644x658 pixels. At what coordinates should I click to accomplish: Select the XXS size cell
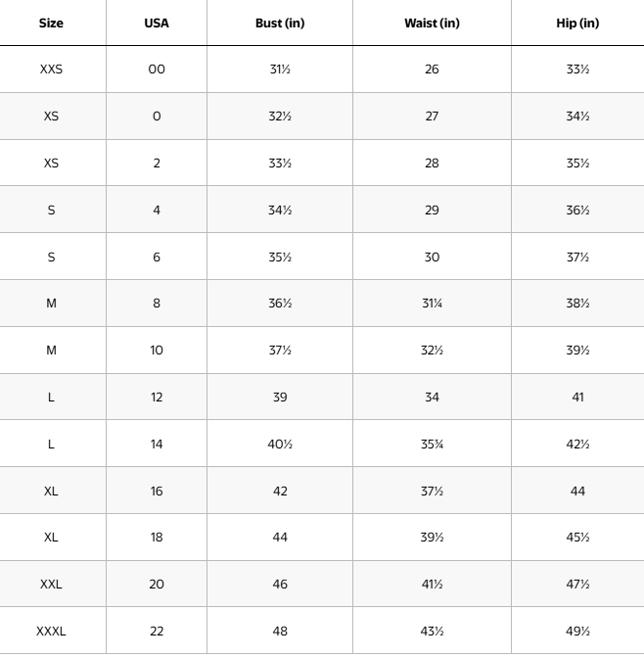[51, 70]
